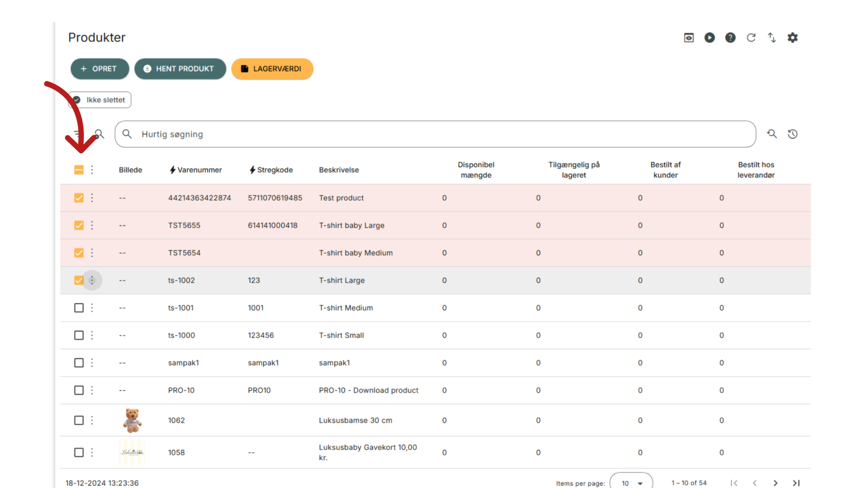868x488 pixels.
Task: Click item number ts-1001
Action: click(x=181, y=308)
